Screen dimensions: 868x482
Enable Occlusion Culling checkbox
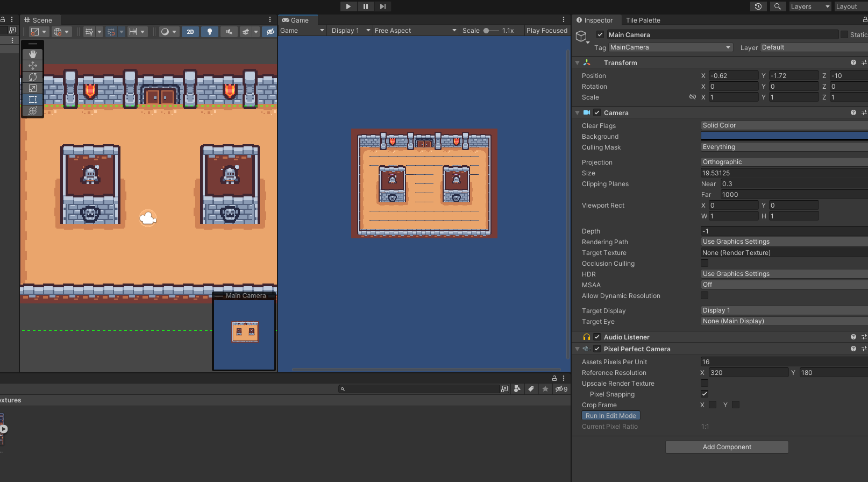click(x=705, y=264)
